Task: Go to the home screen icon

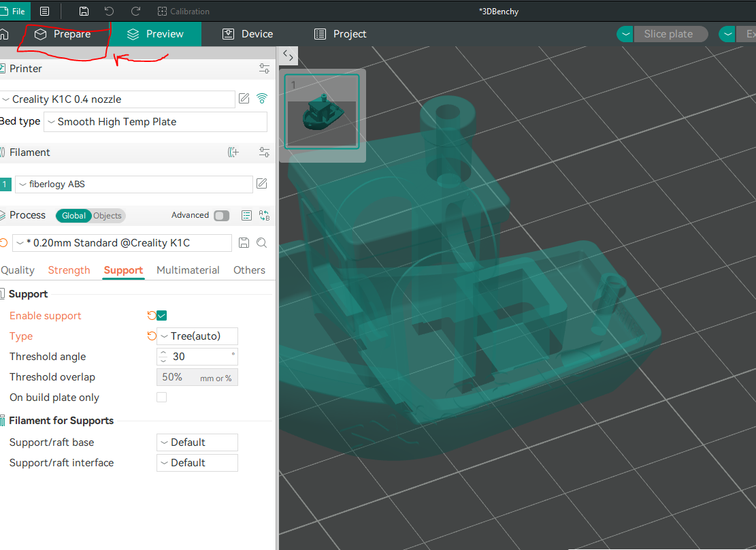Action: tap(4, 34)
